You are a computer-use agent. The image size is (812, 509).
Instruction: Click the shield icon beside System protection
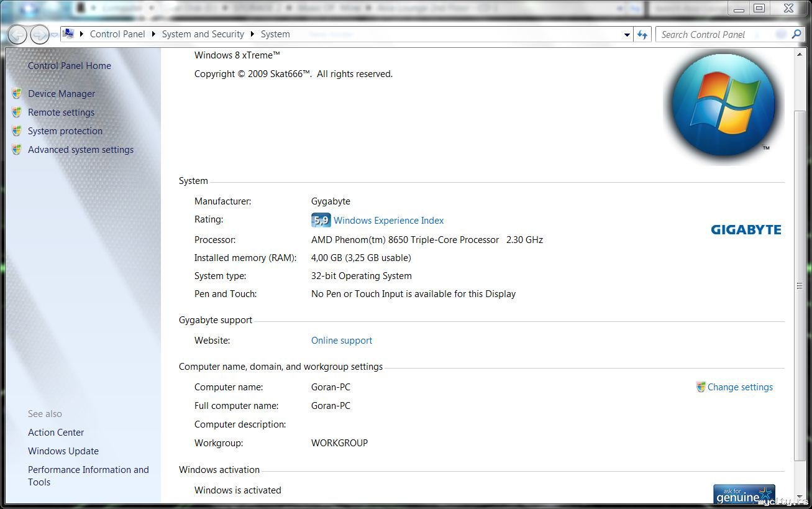pyautogui.click(x=17, y=131)
